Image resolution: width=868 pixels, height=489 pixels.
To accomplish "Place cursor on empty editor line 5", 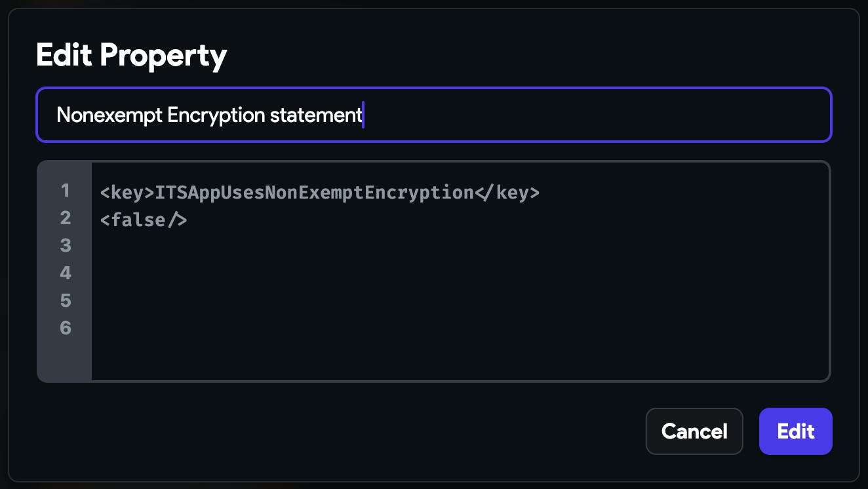I will (x=393, y=301).
